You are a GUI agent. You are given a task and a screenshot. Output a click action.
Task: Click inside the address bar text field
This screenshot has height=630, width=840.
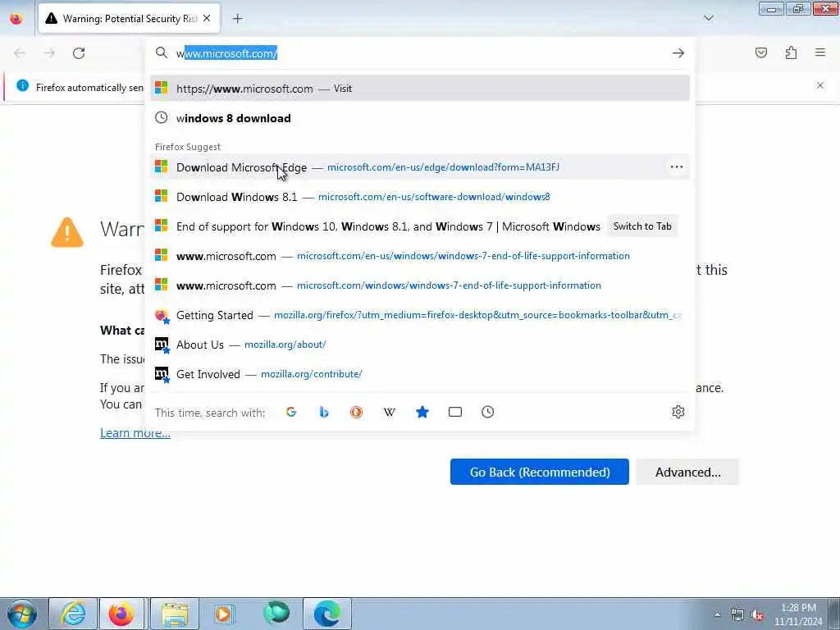(x=418, y=53)
